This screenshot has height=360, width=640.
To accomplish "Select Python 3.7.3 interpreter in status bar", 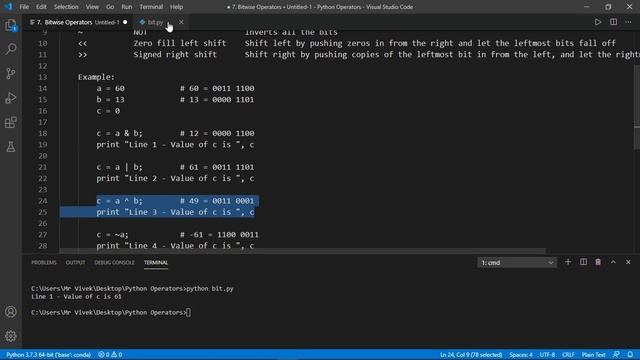I will [48, 355].
